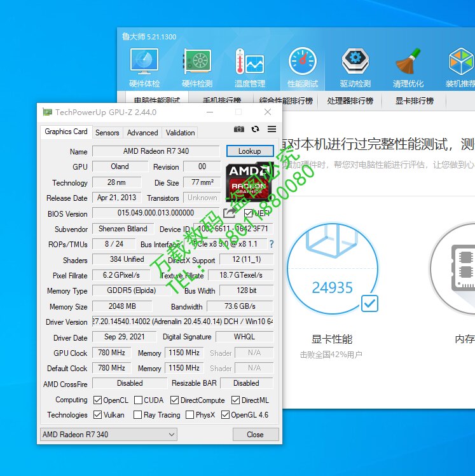Minimize the GPU-Z window

[x=210, y=112]
